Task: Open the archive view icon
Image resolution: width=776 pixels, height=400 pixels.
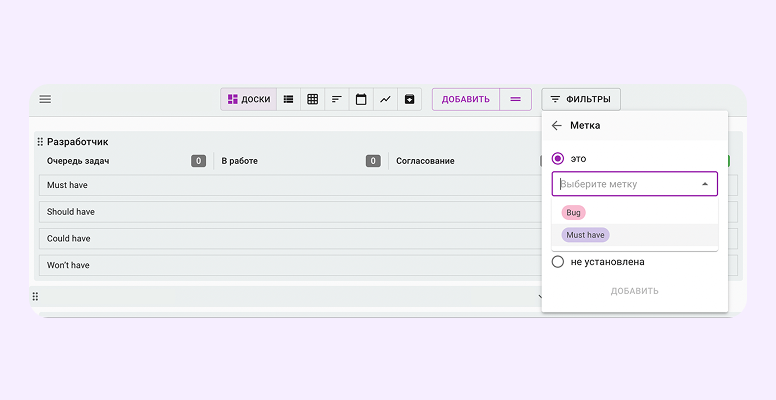Action: click(409, 99)
